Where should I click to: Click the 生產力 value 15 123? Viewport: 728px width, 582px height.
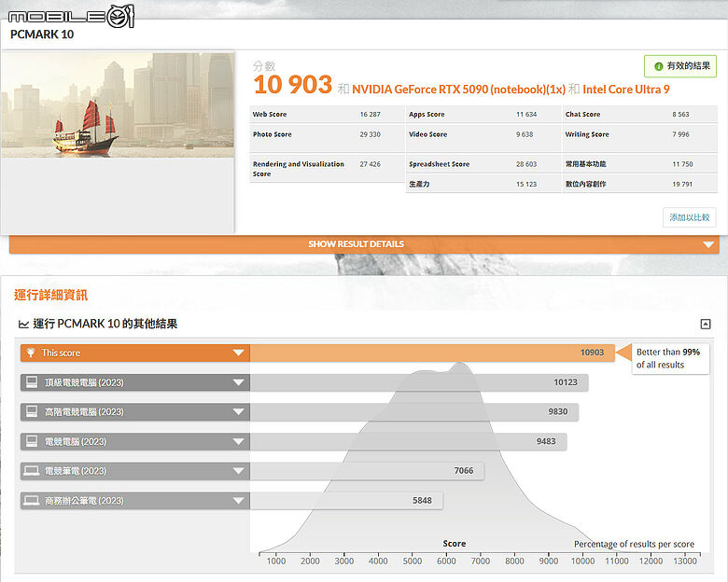(526, 184)
